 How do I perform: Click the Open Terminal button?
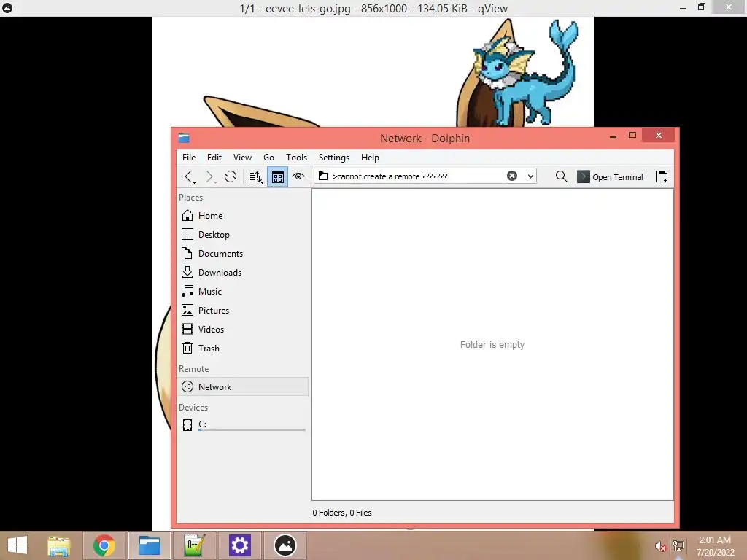tap(610, 176)
